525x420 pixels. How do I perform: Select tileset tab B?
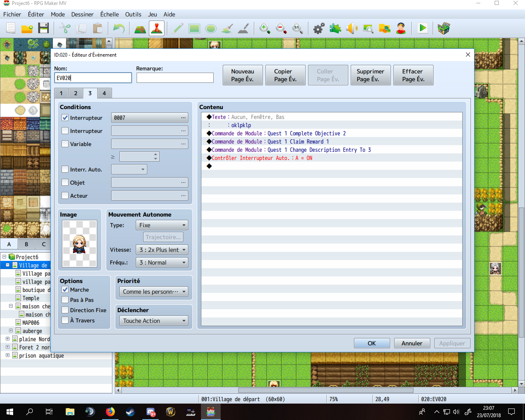click(27, 244)
